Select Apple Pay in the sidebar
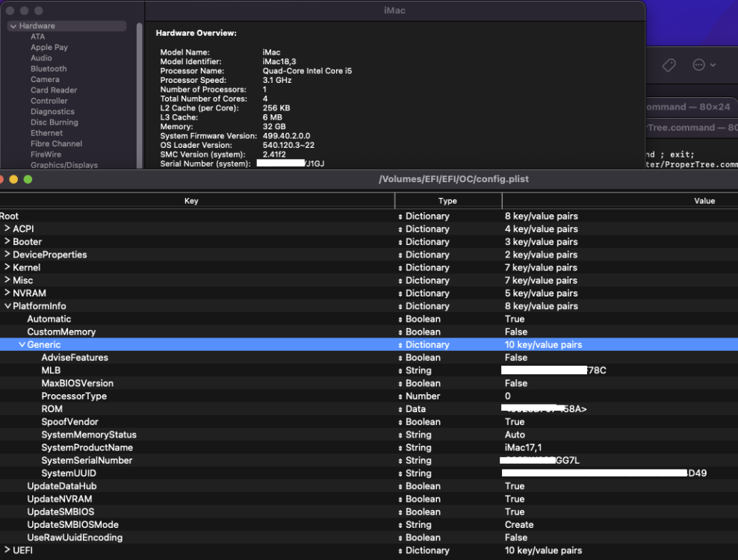 [49, 47]
